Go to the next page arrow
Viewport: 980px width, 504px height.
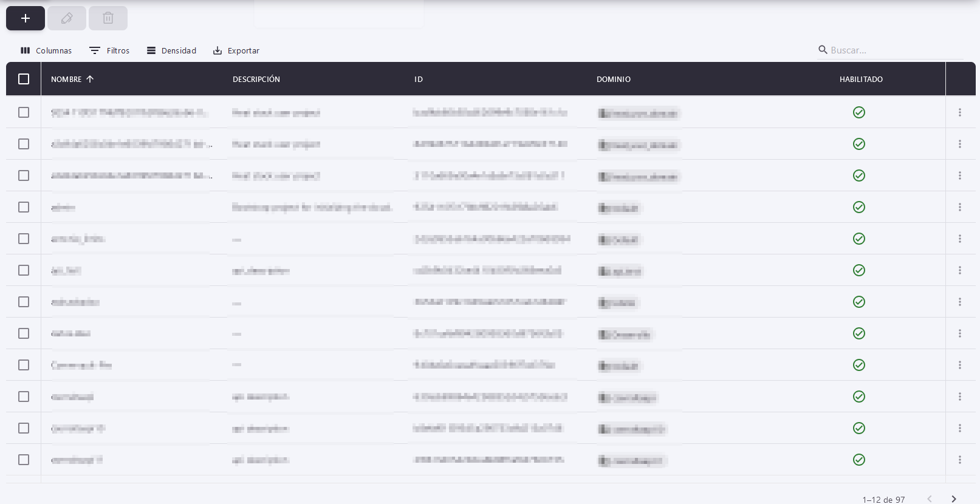pos(954,499)
